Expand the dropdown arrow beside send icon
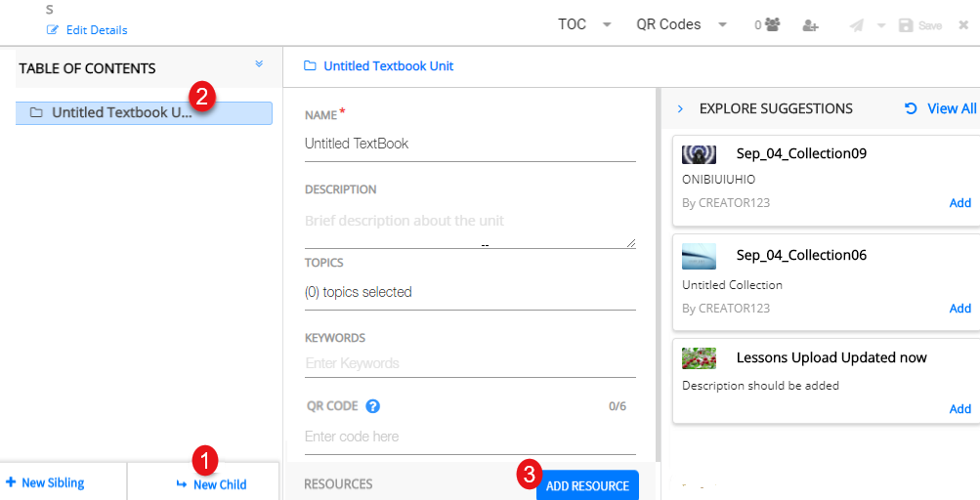This screenshot has height=500, width=980. tap(881, 25)
